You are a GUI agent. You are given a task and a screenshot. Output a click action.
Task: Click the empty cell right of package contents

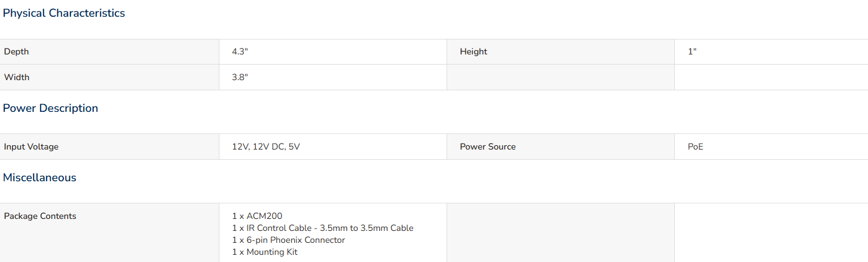point(560,233)
